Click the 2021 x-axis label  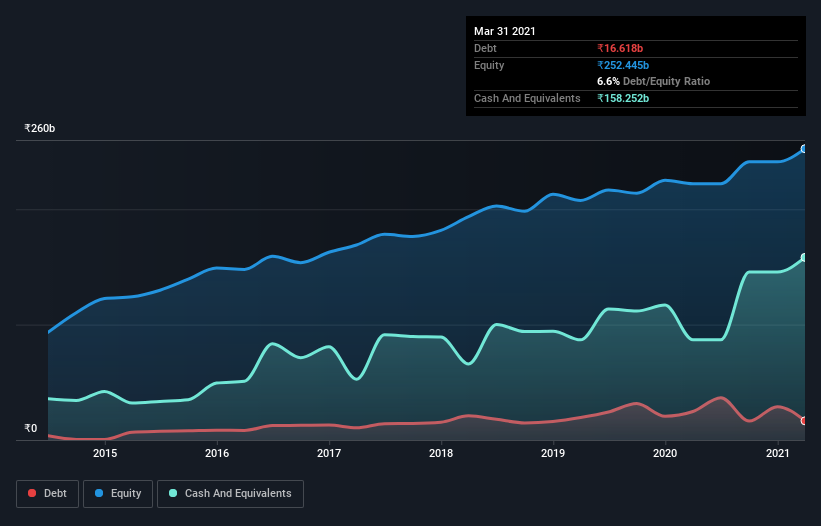[778, 453]
